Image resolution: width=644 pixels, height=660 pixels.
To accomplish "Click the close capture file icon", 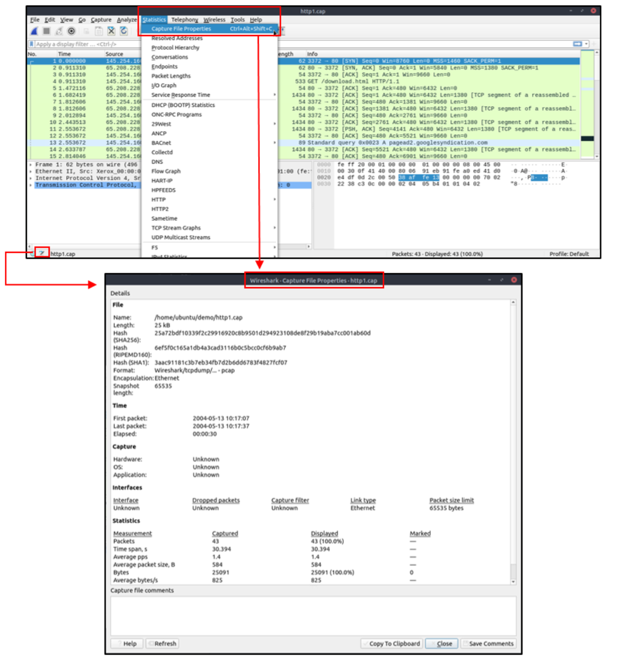I will point(111,31).
